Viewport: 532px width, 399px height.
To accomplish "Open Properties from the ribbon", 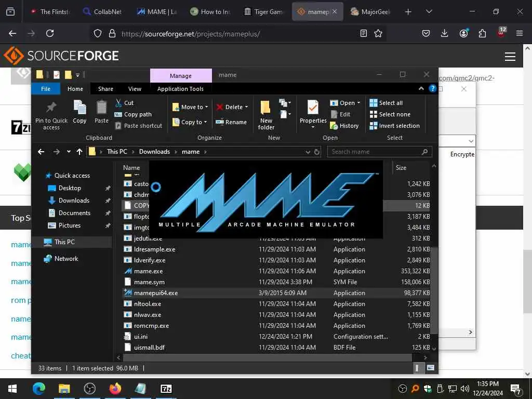I will (x=313, y=114).
